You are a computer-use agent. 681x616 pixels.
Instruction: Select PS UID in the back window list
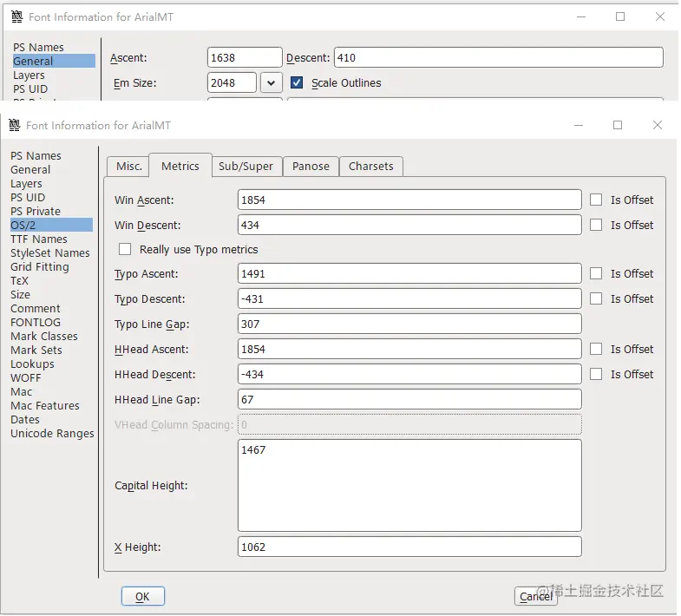click(x=30, y=88)
